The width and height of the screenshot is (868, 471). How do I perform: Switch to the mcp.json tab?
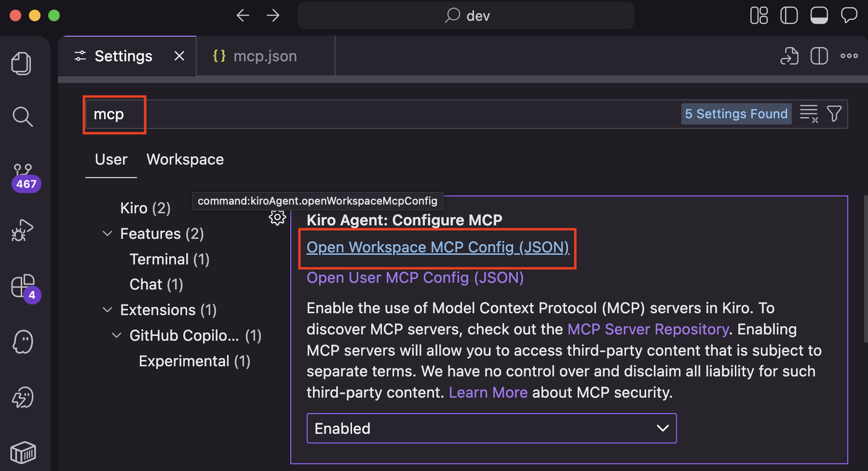click(265, 55)
